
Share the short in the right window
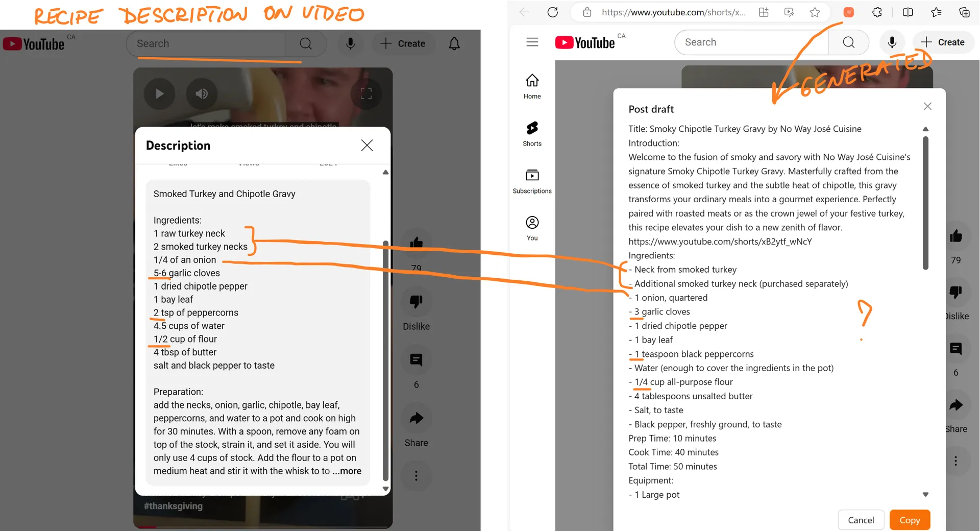point(956,405)
